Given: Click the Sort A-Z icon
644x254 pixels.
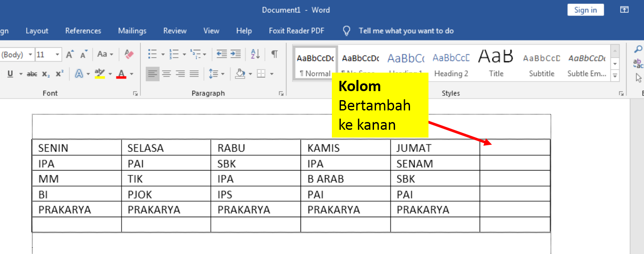Looking at the screenshot, I should [x=255, y=53].
